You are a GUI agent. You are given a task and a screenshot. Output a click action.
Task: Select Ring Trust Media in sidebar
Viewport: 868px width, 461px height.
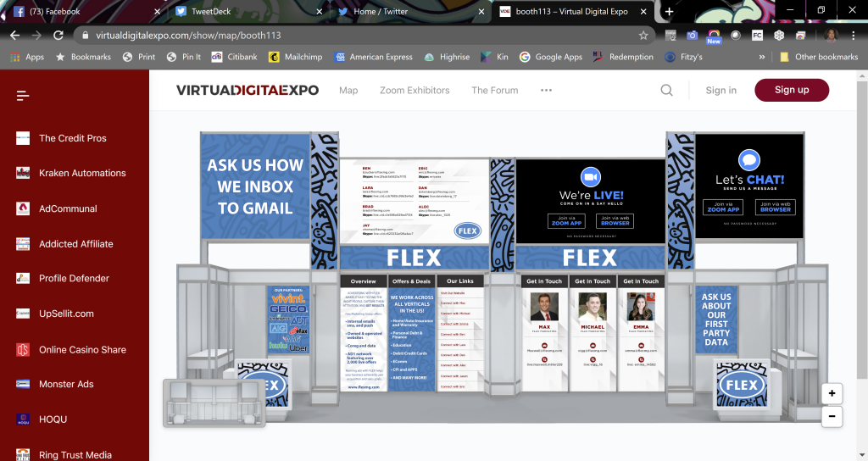[75, 454]
